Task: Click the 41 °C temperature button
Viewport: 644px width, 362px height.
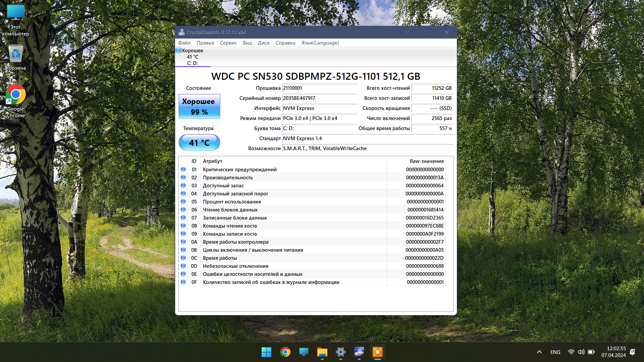Action: 199,143
